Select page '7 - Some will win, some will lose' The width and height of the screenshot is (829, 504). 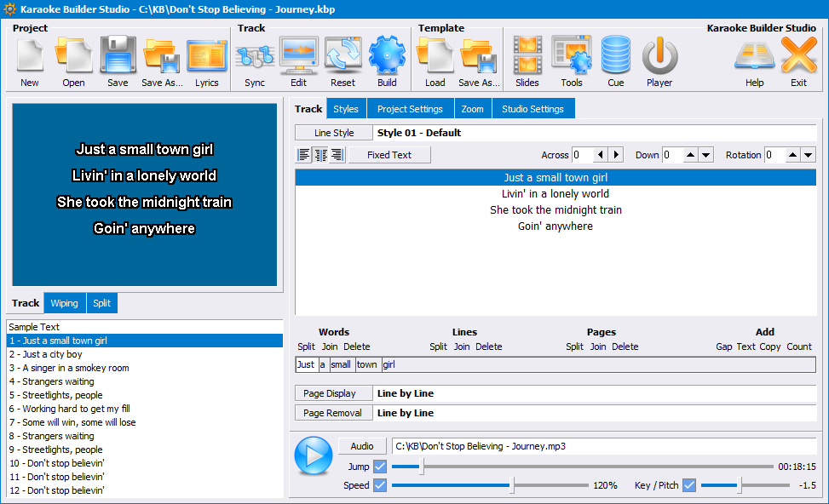coord(144,422)
